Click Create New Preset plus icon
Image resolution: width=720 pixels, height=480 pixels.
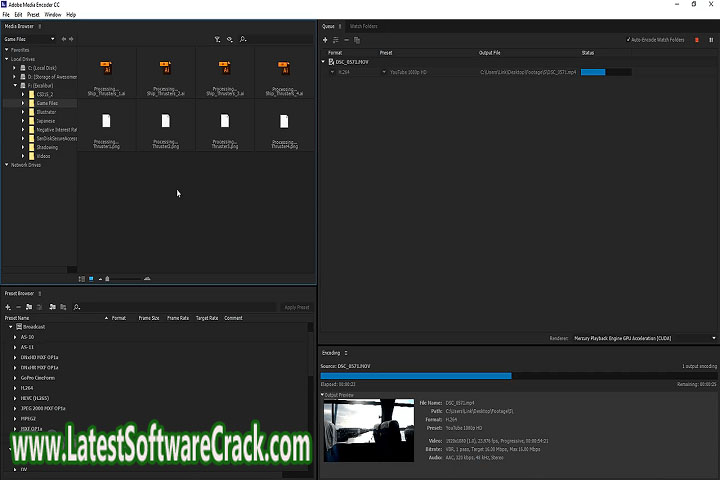coord(7,307)
